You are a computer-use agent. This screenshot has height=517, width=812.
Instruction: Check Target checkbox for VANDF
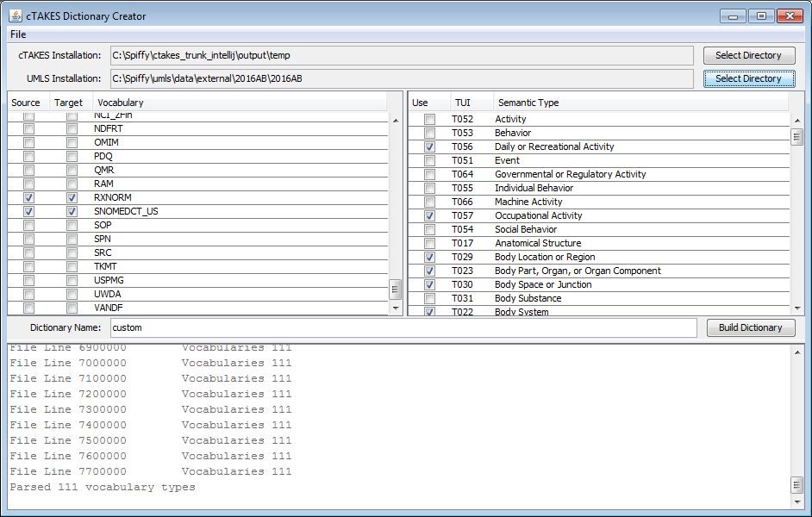72,308
